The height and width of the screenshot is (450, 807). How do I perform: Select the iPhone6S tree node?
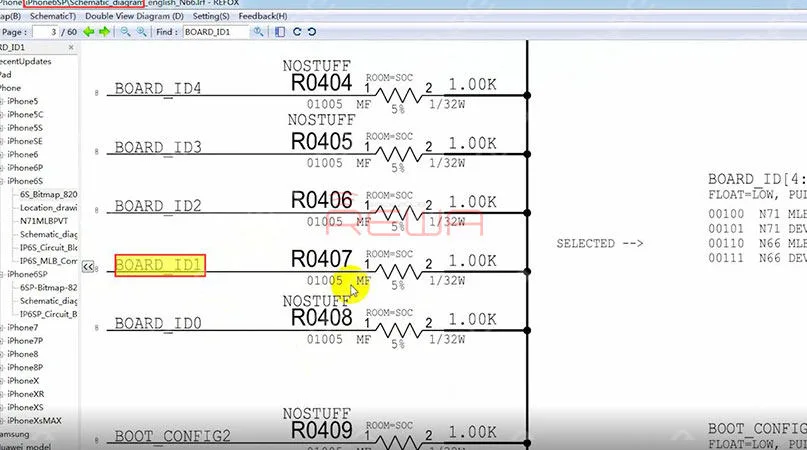point(25,181)
